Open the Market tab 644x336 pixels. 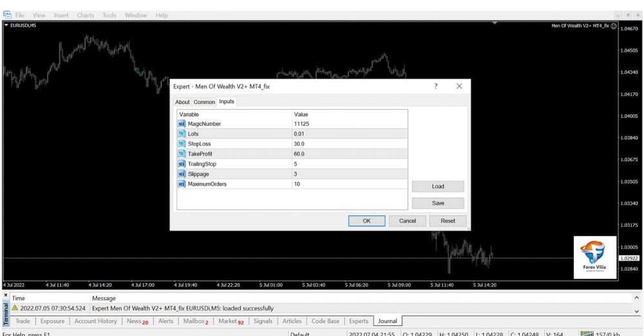231,321
